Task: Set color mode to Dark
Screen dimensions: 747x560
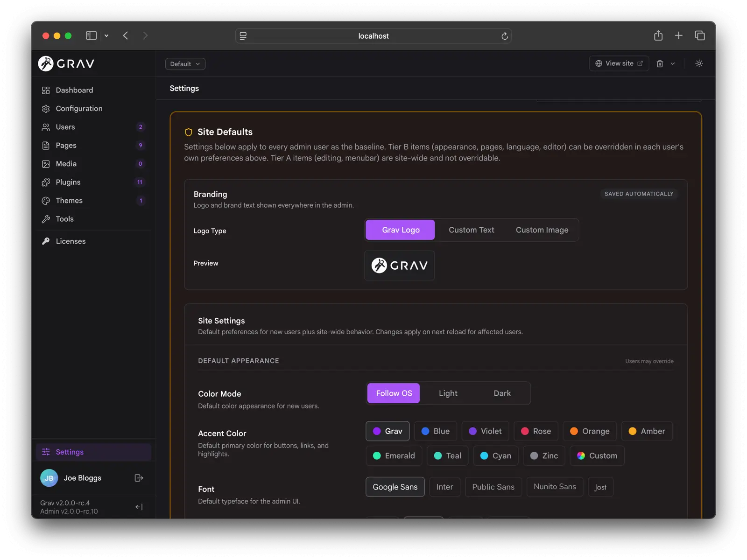Action: (502, 393)
